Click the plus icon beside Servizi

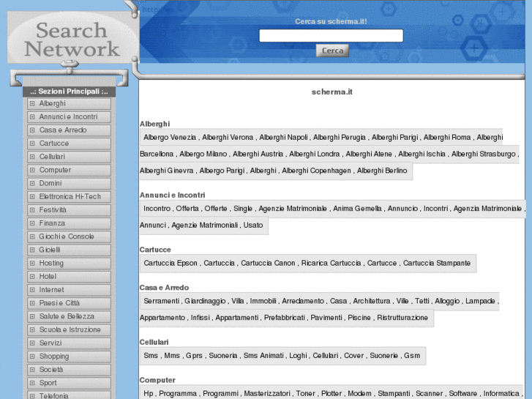pos(32,343)
